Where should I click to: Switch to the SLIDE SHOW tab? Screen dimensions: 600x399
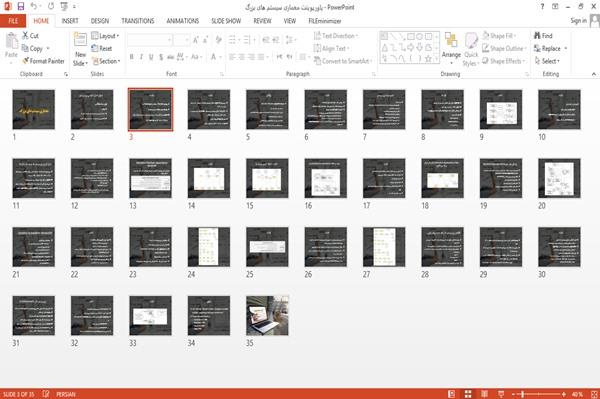pos(226,21)
